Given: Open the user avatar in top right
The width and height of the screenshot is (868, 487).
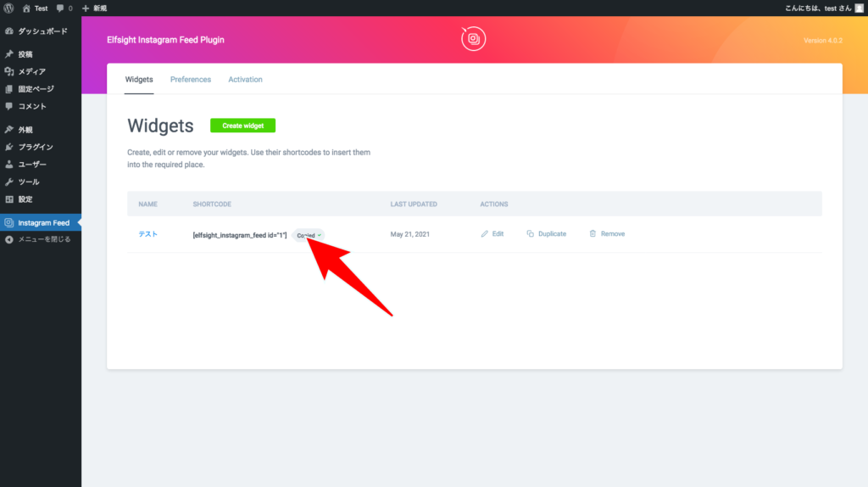Looking at the screenshot, I should click(859, 8).
